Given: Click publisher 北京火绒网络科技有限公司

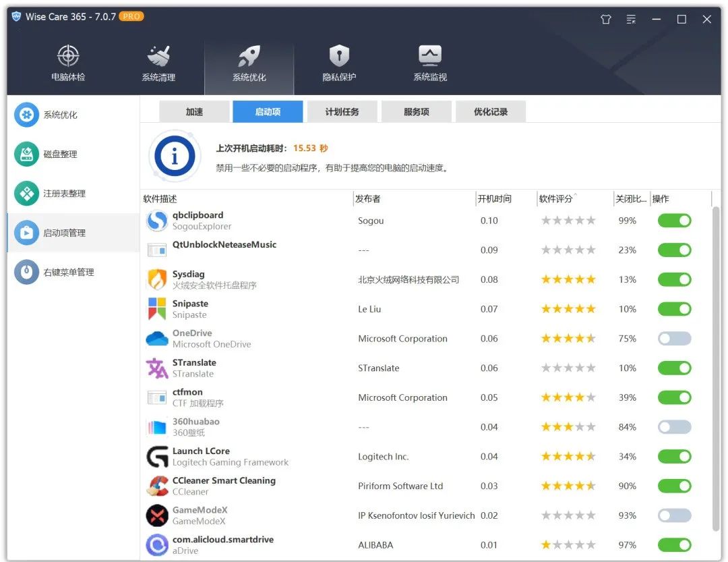Looking at the screenshot, I should tap(408, 279).
